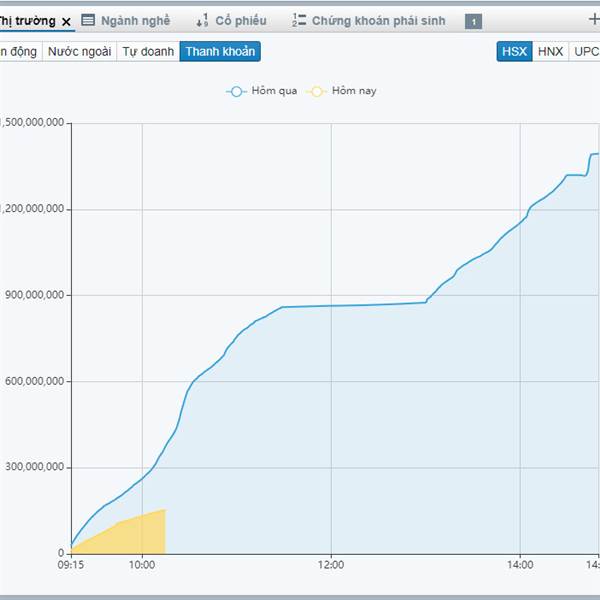Image resolution: width=600 pixels, height=600 pixels.
Task: Click the Cổ phiếu sort icon
Action: click(202, 20)
